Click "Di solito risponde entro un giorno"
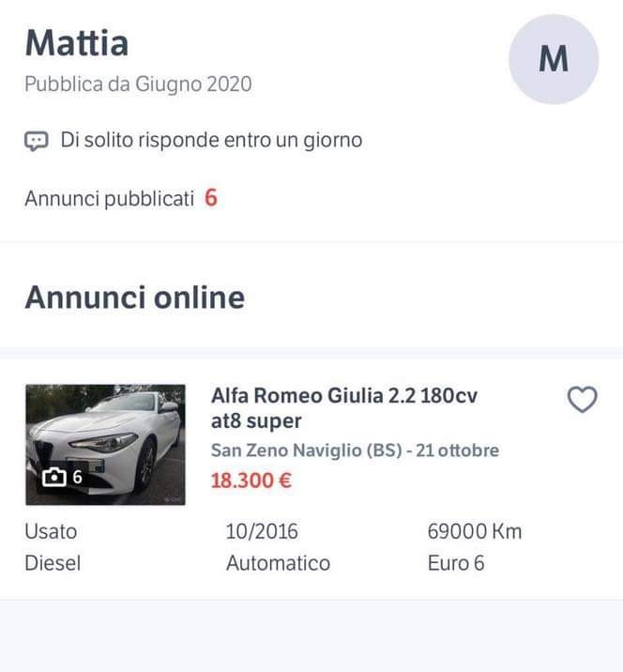 (211, 141)
